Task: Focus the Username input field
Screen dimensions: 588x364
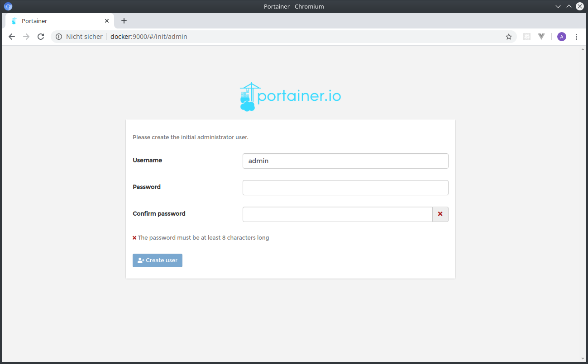Action: [345, 161]
